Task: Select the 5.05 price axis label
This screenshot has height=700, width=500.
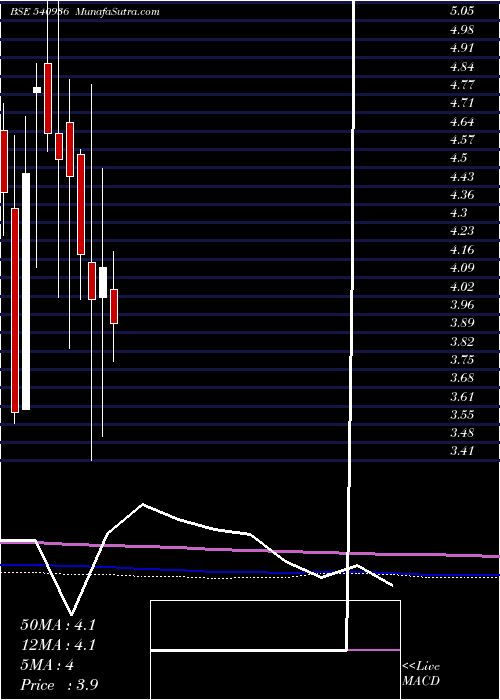Action: point(462,12)
